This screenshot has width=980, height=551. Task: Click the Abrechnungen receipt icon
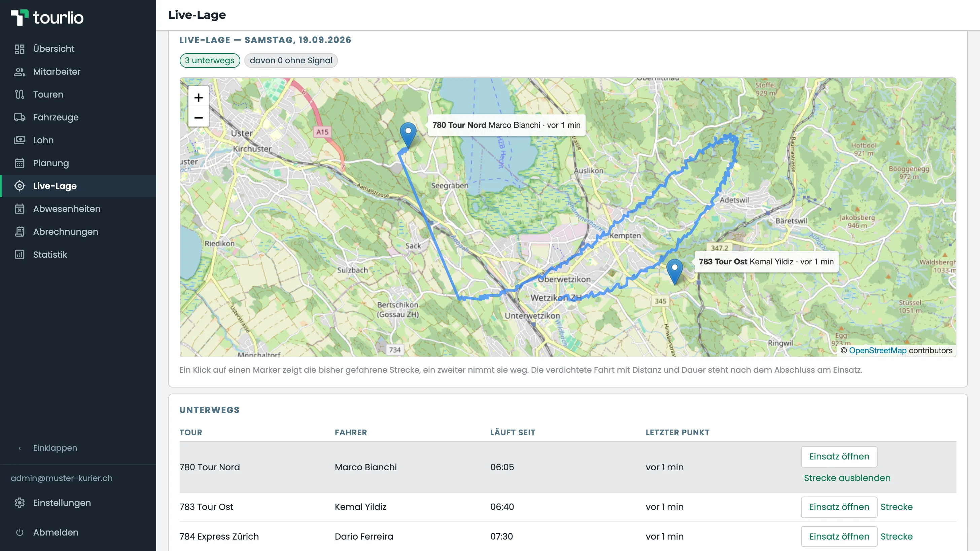click(20, 231)
